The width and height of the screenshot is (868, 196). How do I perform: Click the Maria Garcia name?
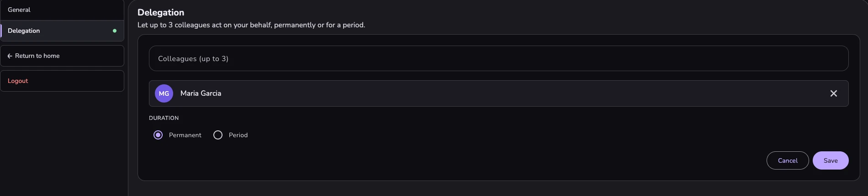coord(201,93)
